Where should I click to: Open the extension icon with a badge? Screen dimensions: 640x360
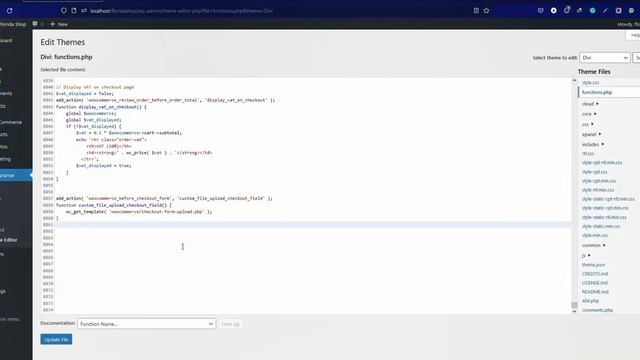[x=567, y=10]
